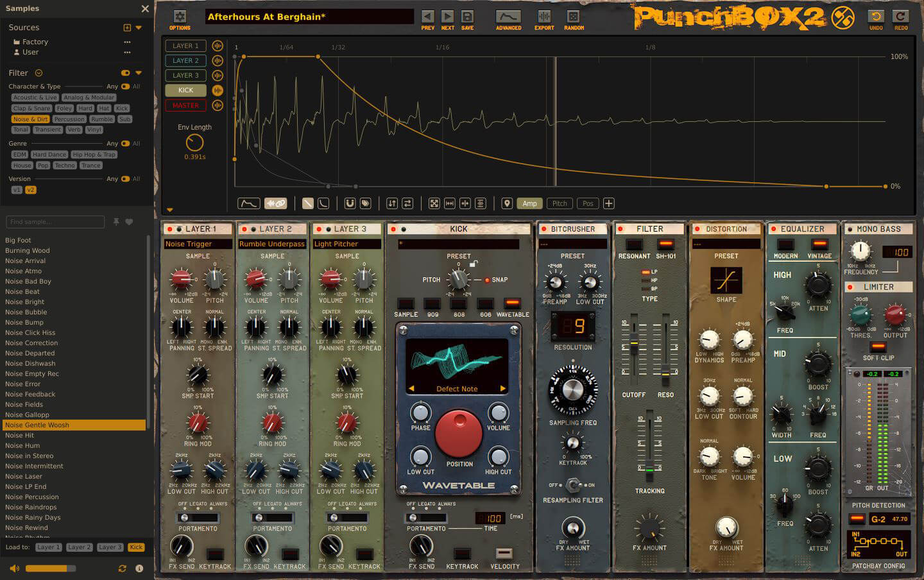Click the waveform icon beside Layer 1
Screen dimensions: 924x580
pyautogui.click(x=218, y=46)
